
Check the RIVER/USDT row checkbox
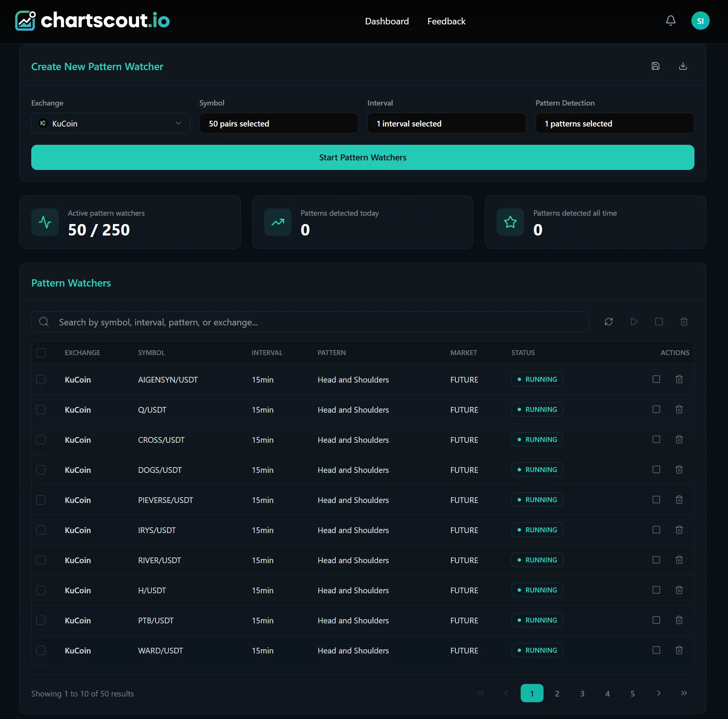tap(41, 560)
